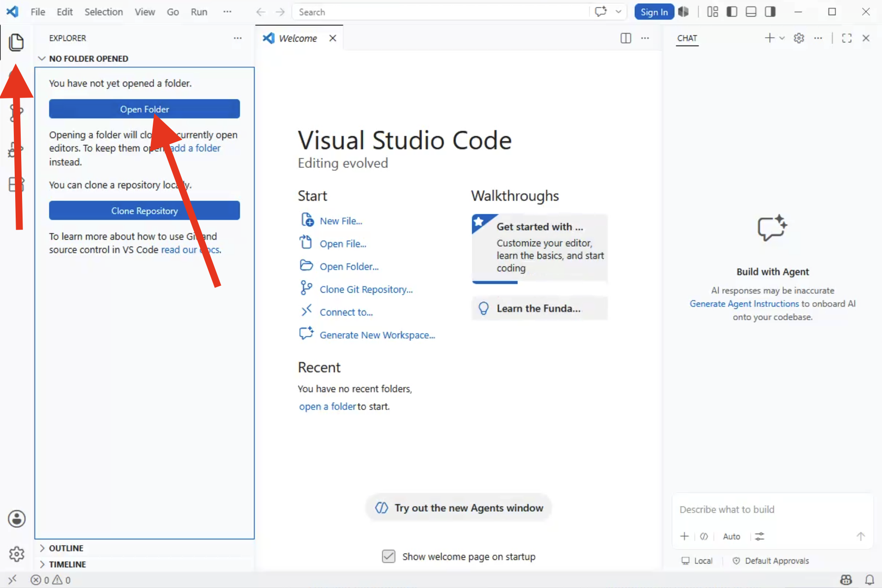The width and height of the screenshot is (882, 588).
Task: Uncheck Show welcome page on startup
Action: (x=389, y=556)
